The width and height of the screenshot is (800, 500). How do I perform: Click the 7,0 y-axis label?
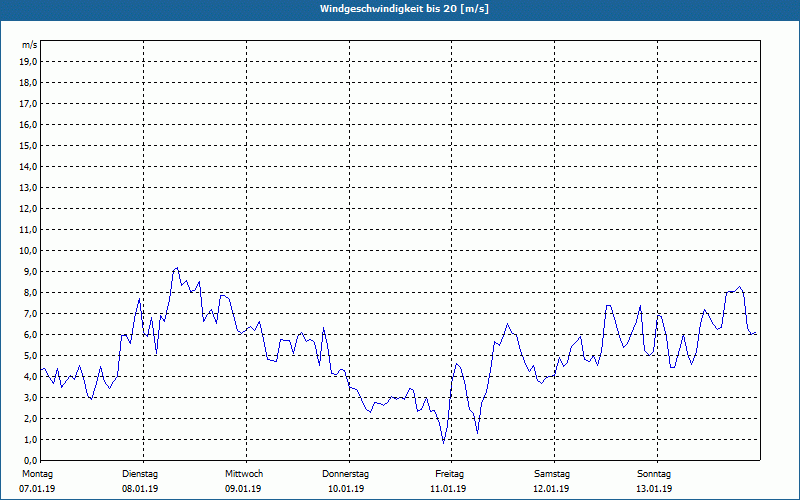tap(30, 314)
